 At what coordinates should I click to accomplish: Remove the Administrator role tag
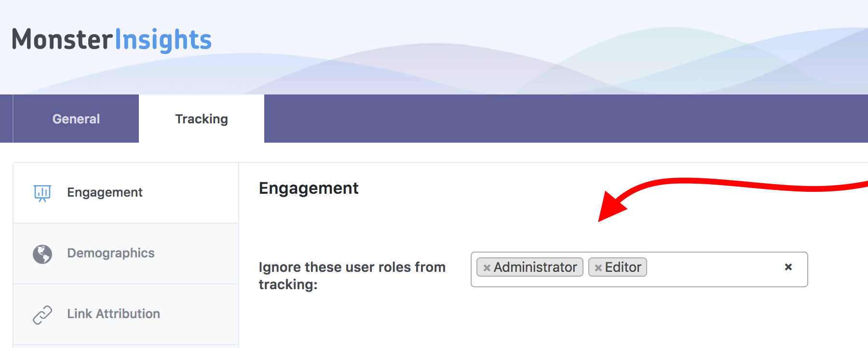[x=487, y=268]
